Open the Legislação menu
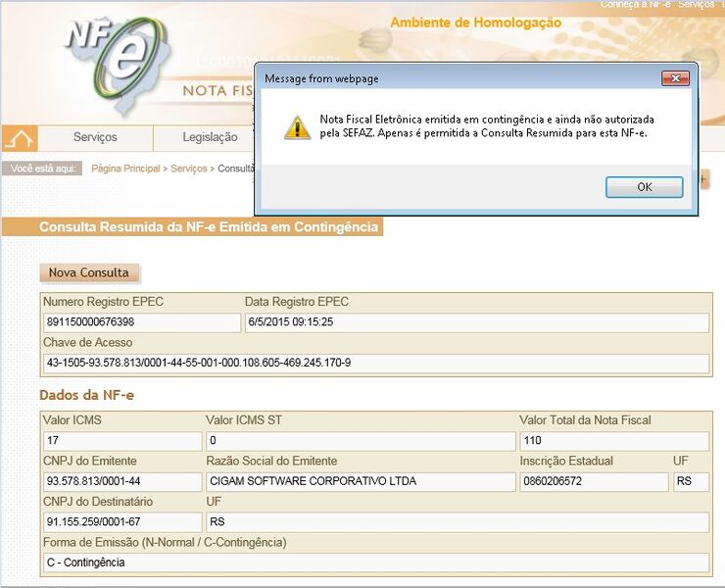The width and height of the screenshot is (725, 588). 210,137
